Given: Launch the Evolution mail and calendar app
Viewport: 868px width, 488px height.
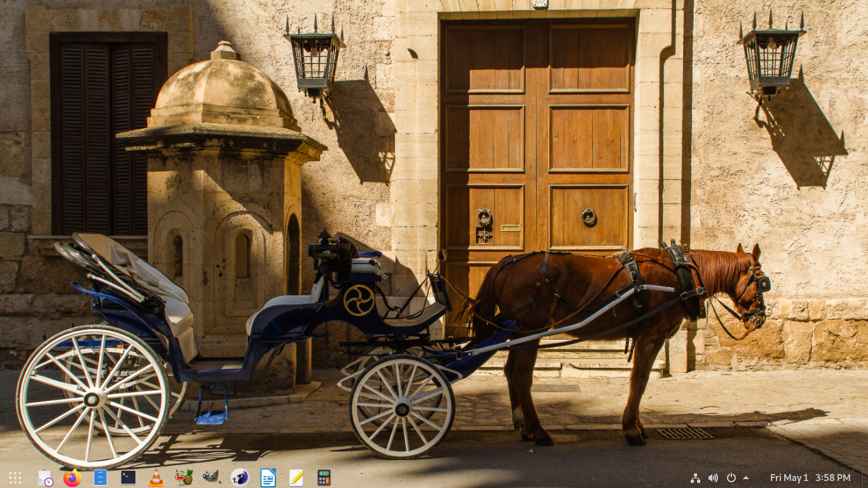Looking at the screenshot, I should (44, 478).
